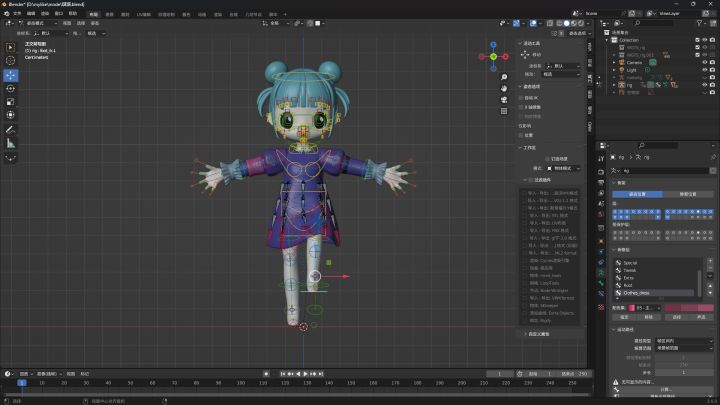Collapse the Collection tree in outliner

point(607,40)
